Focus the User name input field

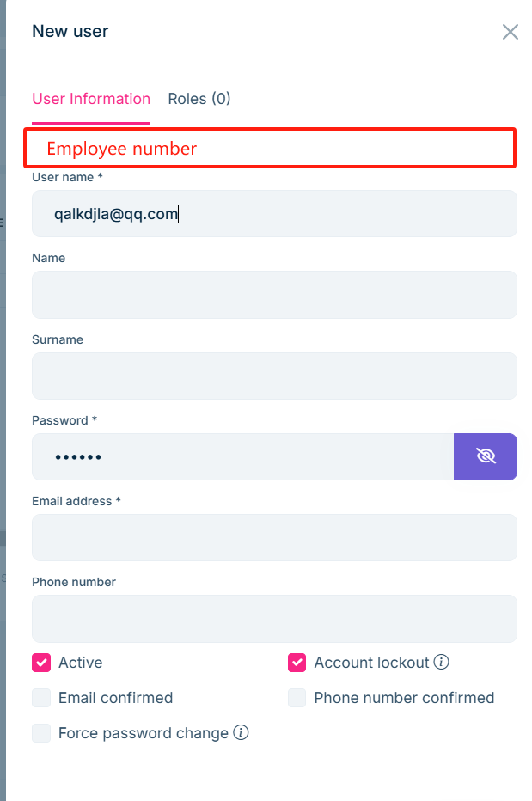pyautogui.click(x=274, y=214)
